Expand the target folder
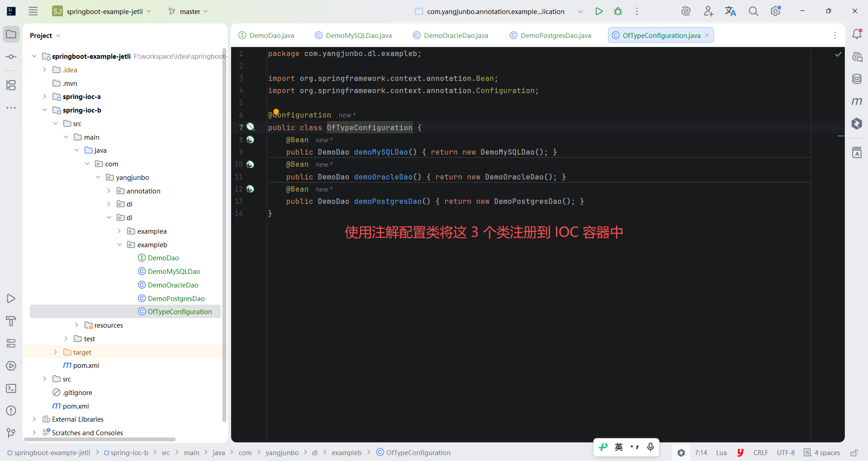This screenshot has height=461, width=868. click(x=55, y=352)
